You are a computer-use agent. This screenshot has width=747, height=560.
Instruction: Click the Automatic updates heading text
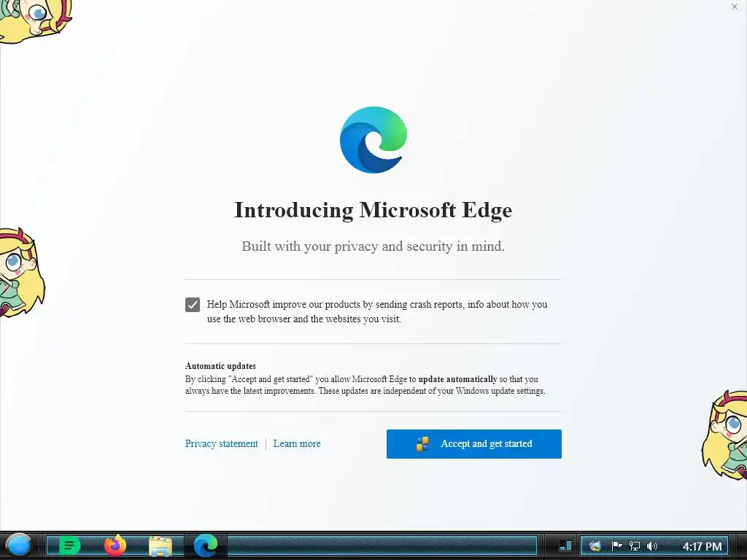tap(220, 366)
